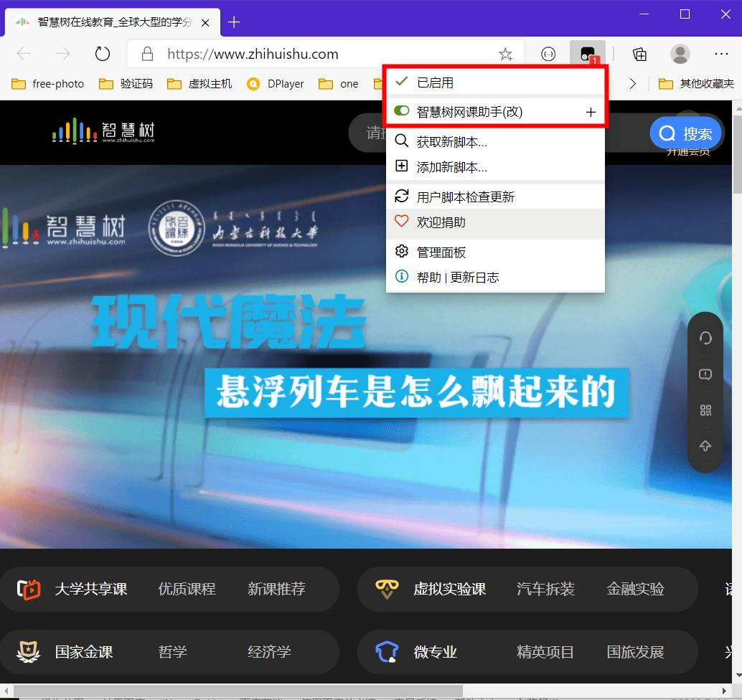
Task: Open the Tampermonkey extension icon
Action: coord(587,54)
